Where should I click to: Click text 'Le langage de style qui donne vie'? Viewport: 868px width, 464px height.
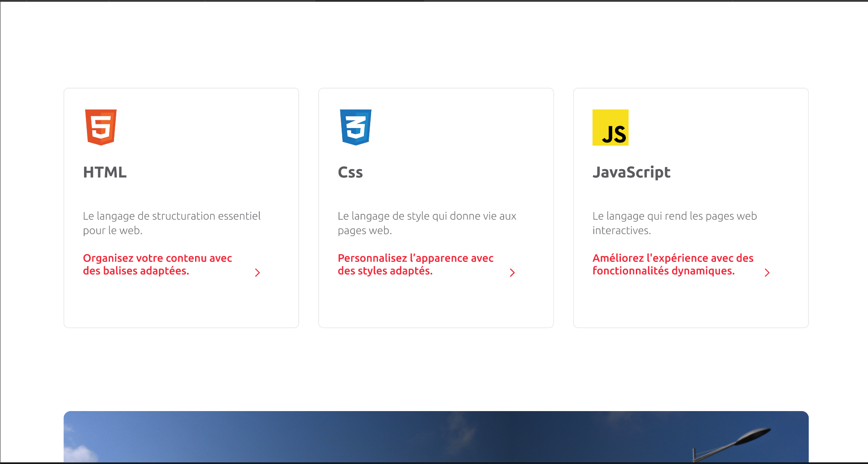(x=417, y=216)
